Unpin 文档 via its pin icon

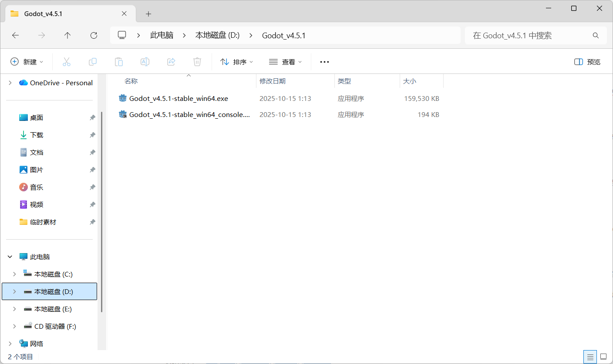coord(92,152)
